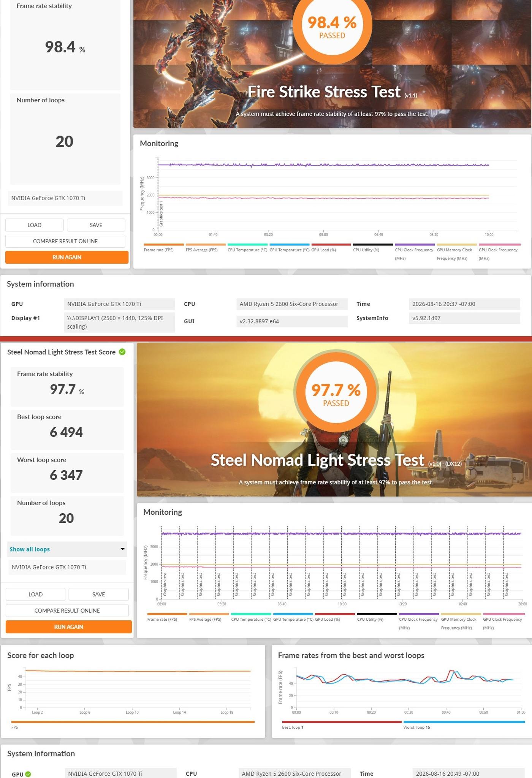Click the 20:00 time marker on the Steel Nomad monitoring chart
Screen dimensions: 532x778
pos(522,604)
